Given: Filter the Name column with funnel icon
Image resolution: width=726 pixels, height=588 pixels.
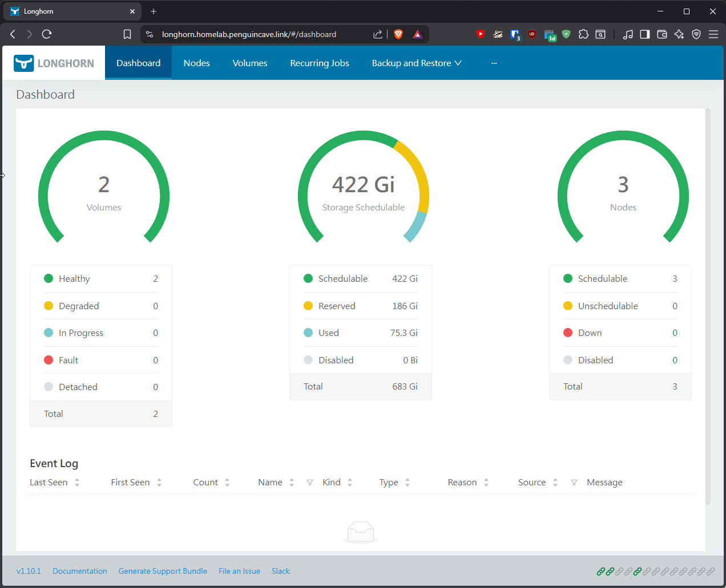Looking at the screenshot, I should point(310,482).
